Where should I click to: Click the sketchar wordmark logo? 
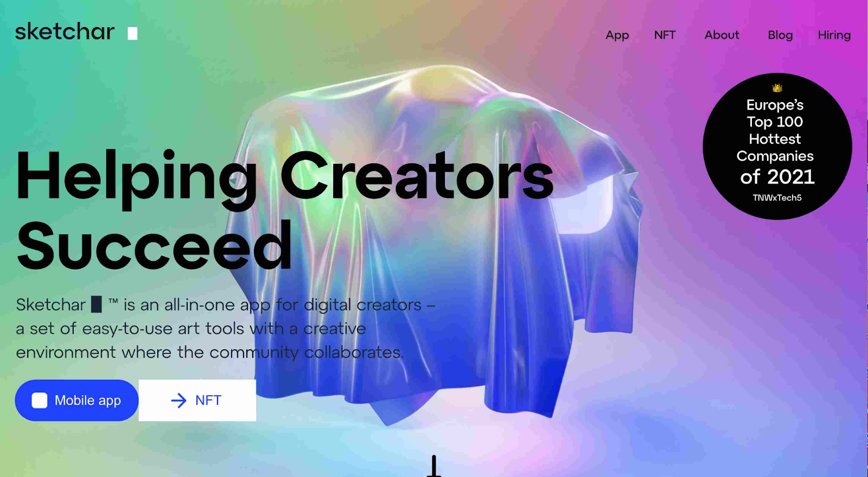click(x=65, y=32)
